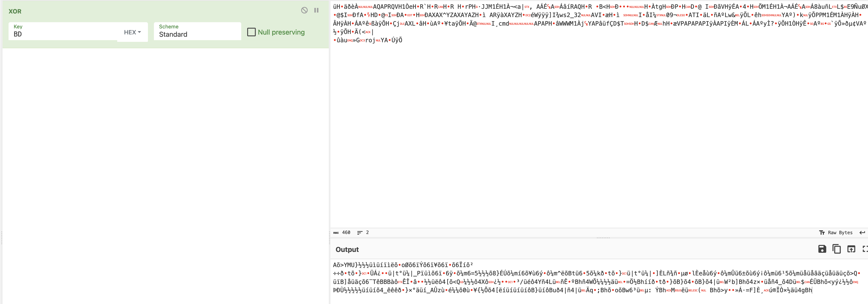The image size is (868, 304).
Task: Open the HEX key format dropdown
Action: [x=132, y=32]
